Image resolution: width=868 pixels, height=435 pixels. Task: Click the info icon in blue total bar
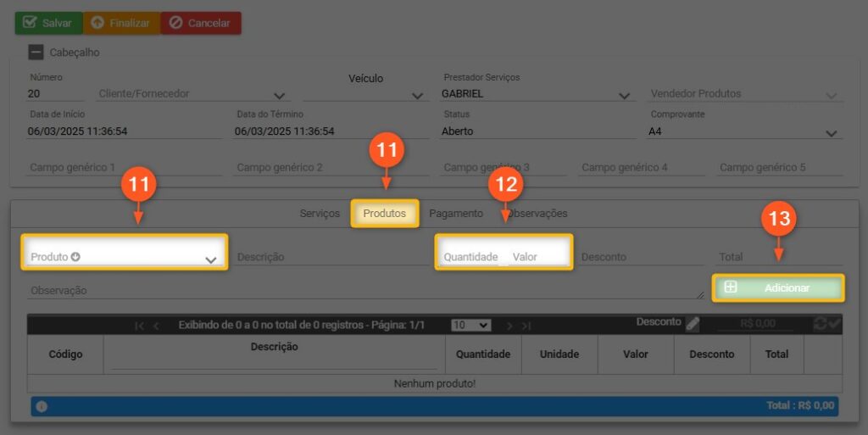pyautogui.click(x=42, y=406)
